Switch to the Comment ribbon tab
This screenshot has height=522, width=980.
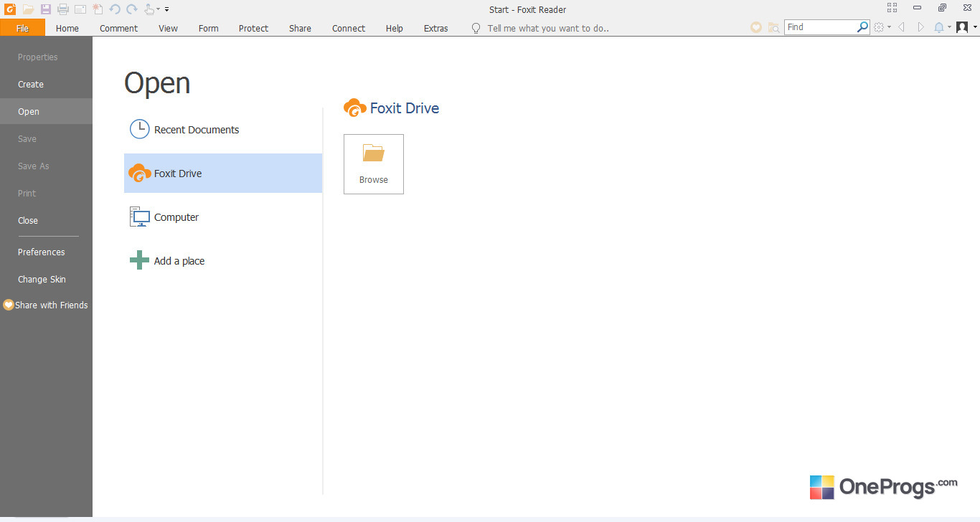pyautogui.click(x=119, y=28)
